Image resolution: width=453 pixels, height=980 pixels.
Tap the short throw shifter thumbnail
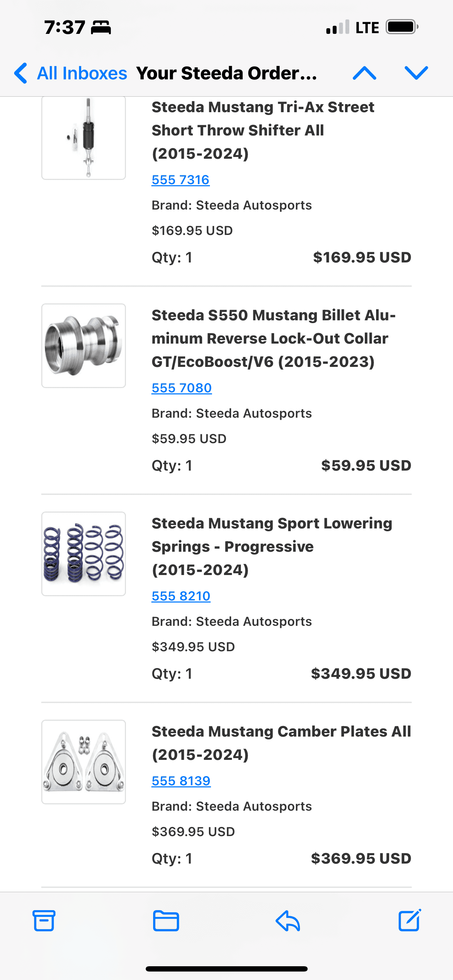pyautogui.click(x=84, y=138)
